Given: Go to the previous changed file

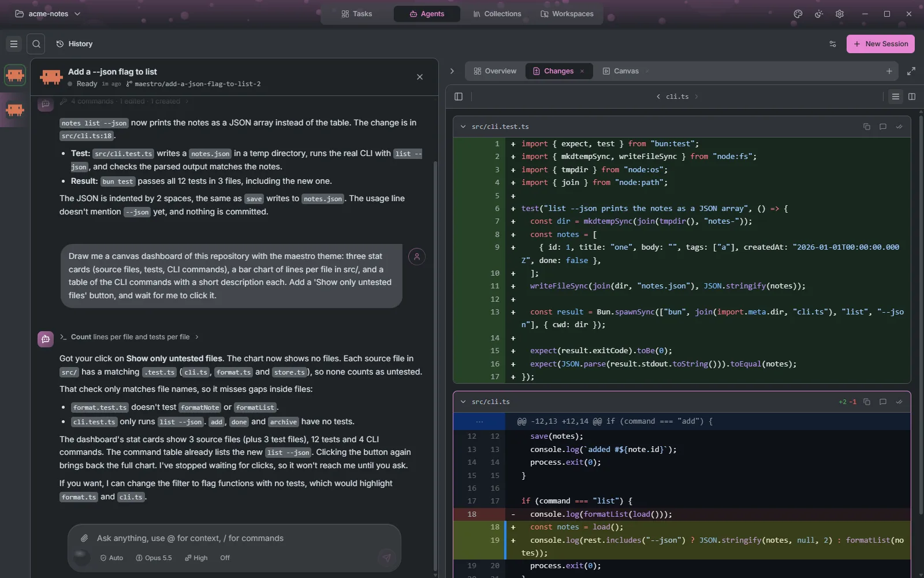Looking at the screenshot, I should (x=658, y=97).
